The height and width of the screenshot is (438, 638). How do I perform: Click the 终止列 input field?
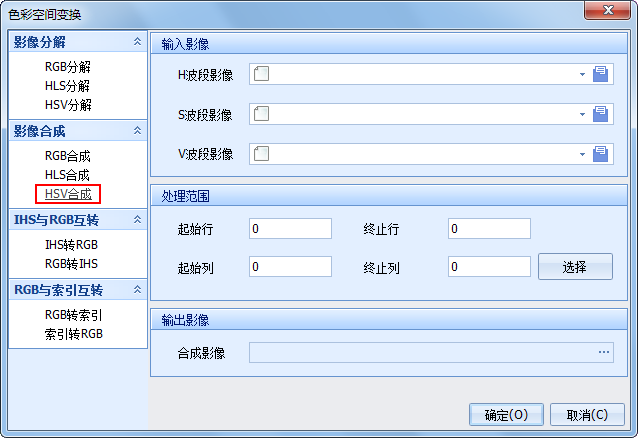point(489,267)
